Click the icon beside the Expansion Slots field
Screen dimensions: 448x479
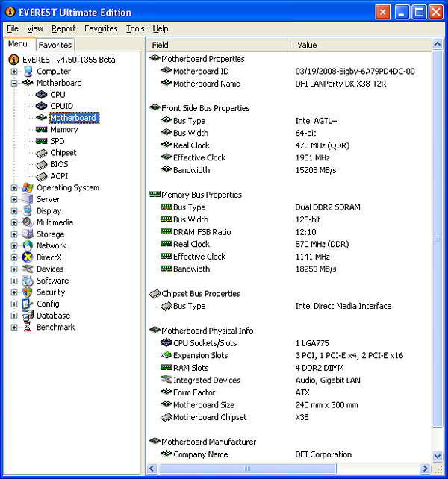coord(167,355)
